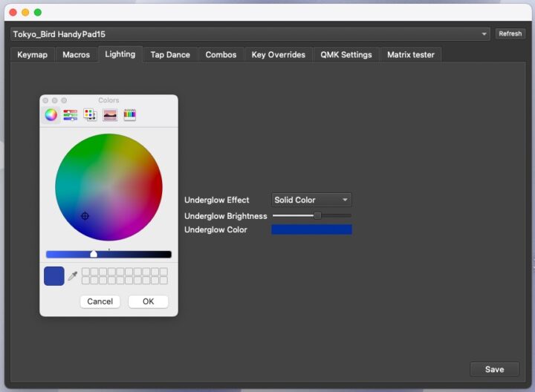Select the Pencils picker icon
The height and width of the screenshot is (392, 535).
129,115
